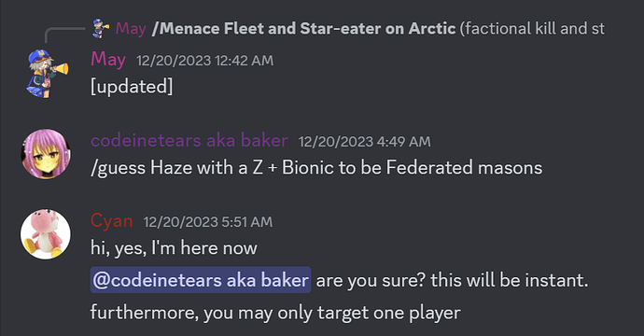
Task: Click timestamp 12/20/2023 5:51 AM
Action: click(207, 222)
